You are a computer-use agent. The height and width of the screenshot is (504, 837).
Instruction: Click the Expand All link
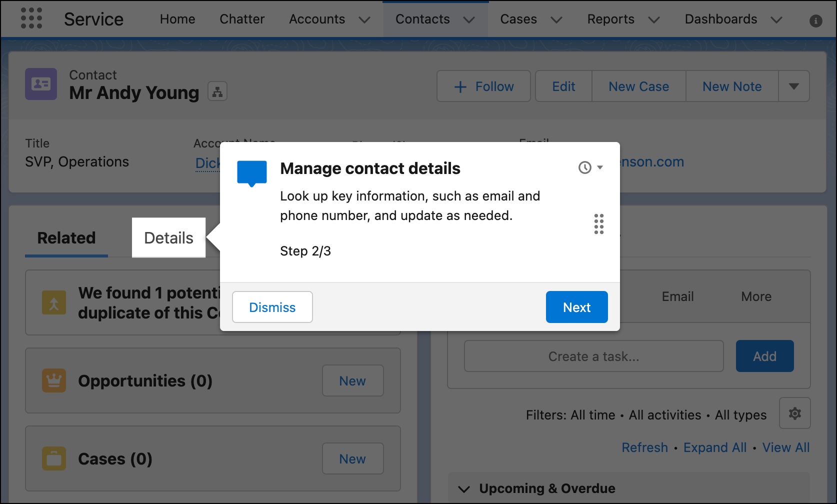coord(714,447)
